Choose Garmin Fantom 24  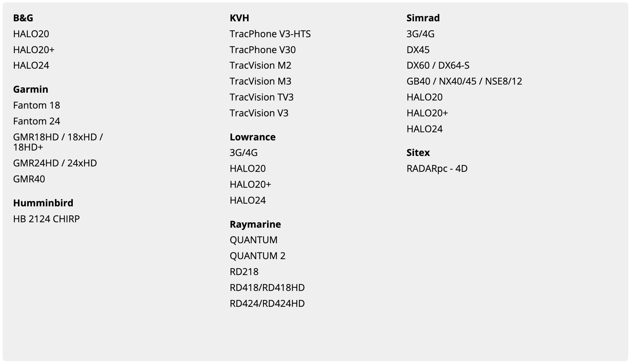37,121
